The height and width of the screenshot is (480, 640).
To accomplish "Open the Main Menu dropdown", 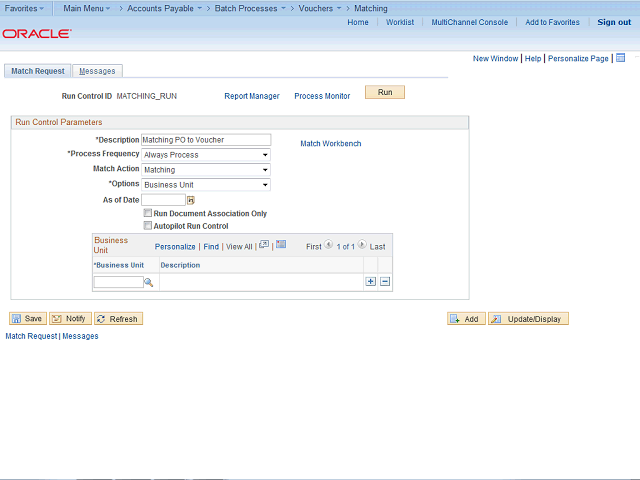I will [87, 8].
